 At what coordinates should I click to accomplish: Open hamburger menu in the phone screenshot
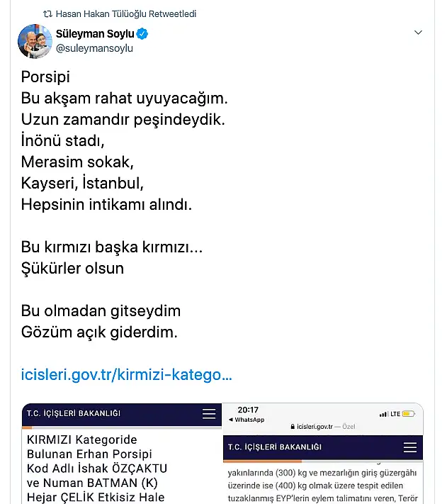click(409, 448)
